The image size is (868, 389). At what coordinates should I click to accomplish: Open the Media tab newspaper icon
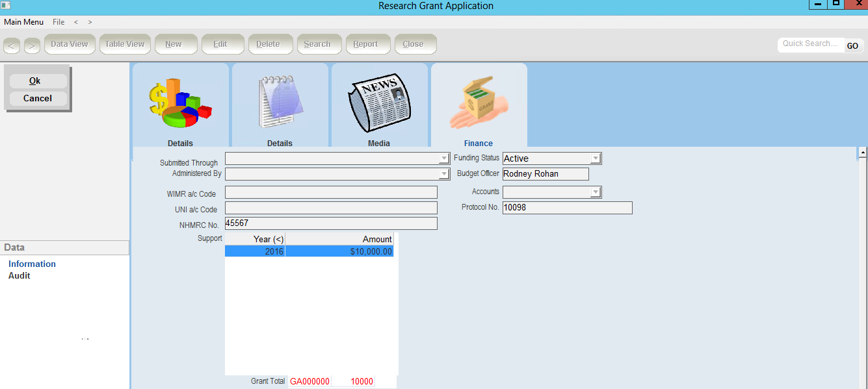click(380, 105)
